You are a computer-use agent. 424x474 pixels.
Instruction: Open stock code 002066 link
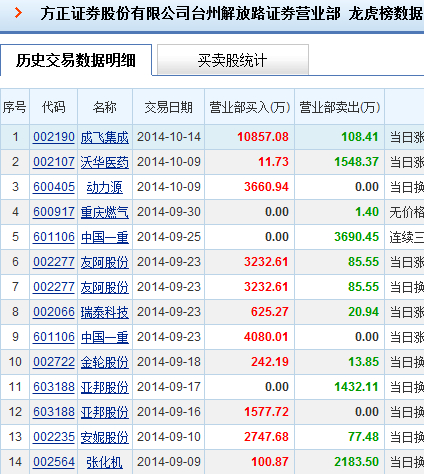54,312
